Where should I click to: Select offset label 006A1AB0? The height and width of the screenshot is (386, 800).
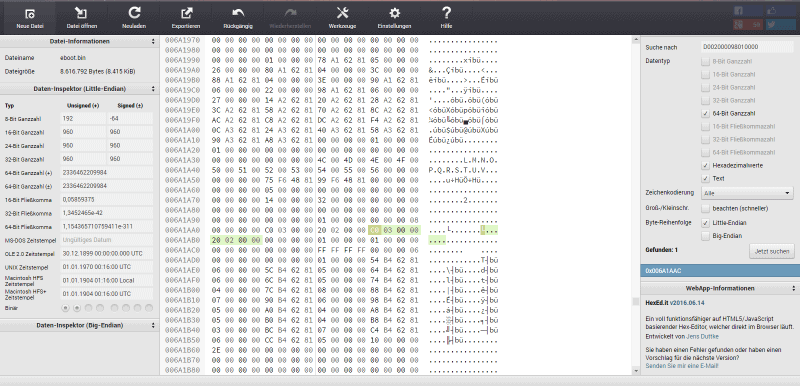tap(183, 240)
